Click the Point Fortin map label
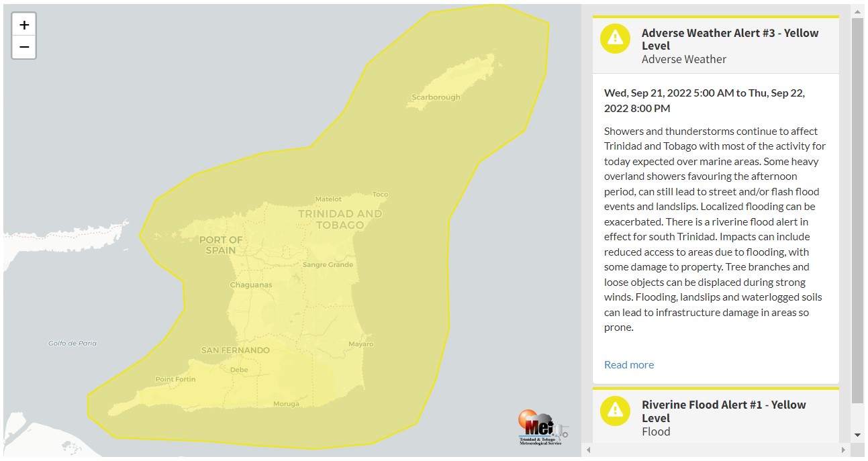868x461 pixels. [x=176, y=379]
